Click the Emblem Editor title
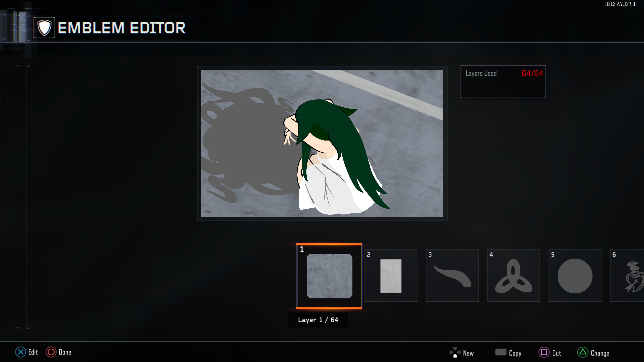The width and height of the screenshot is (644, 362). coord(122,28)
